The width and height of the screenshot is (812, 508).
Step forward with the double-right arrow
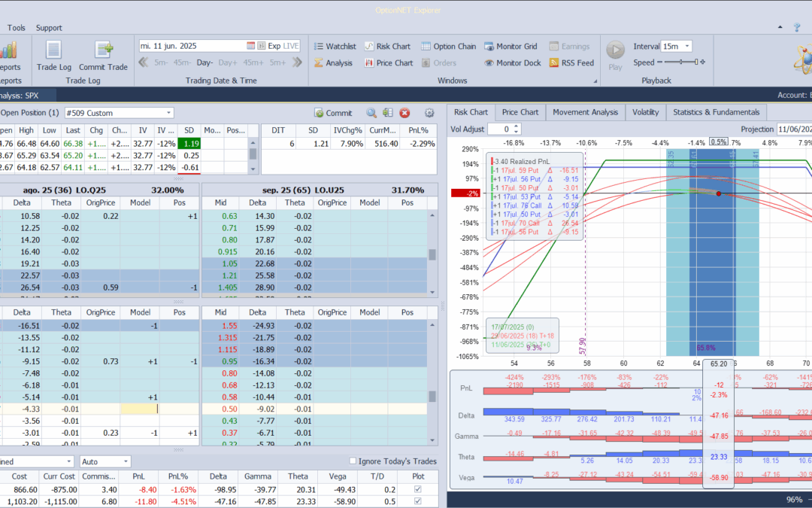pyautogui.click(x=297, y=62)
